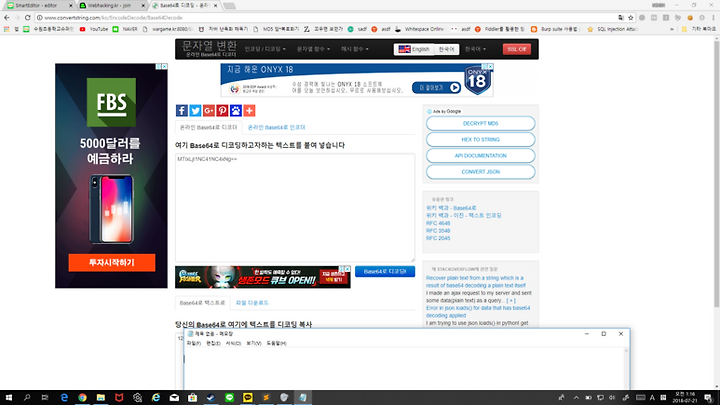Switch site language to English
This screenshot has height=405, width=720.
pos(414,49)
